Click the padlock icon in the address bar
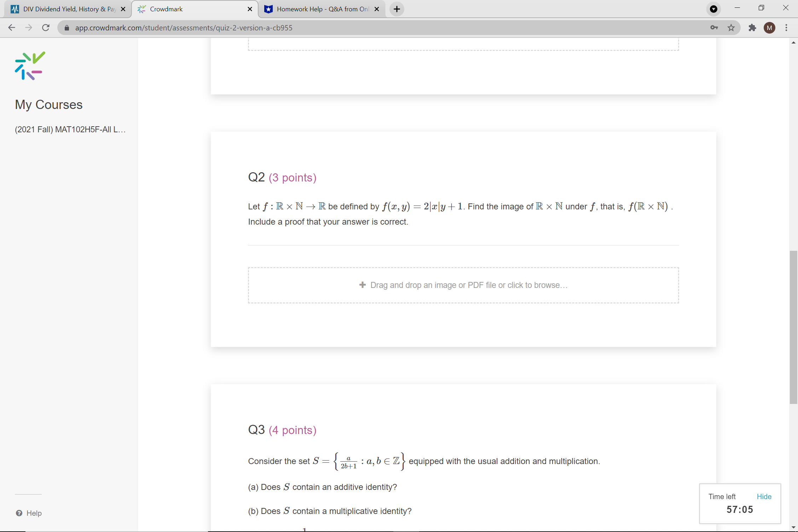 point(66,28)
